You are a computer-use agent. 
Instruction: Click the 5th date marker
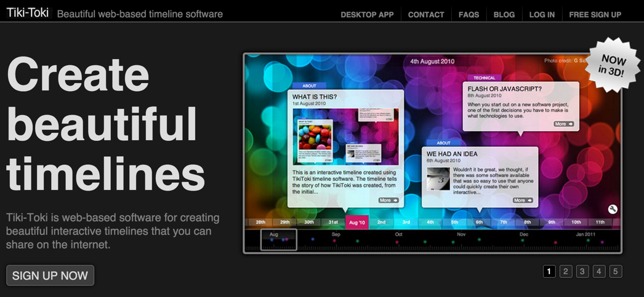pos(454,222)
